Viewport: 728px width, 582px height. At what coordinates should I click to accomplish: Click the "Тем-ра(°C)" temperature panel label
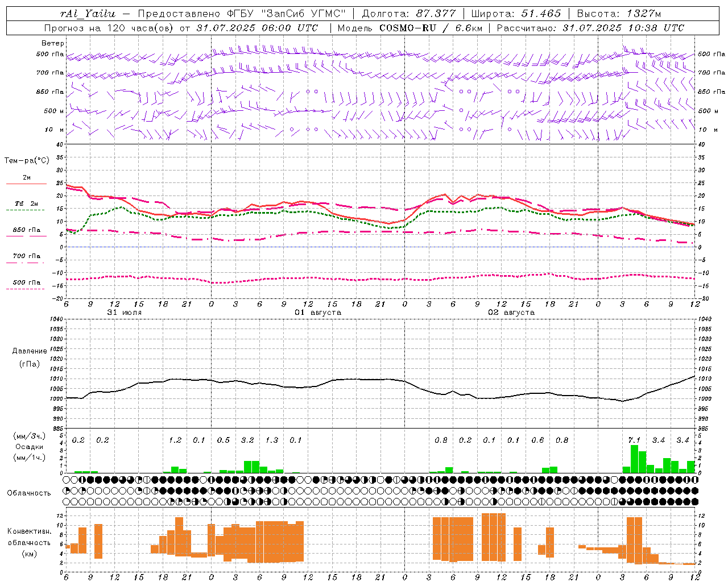27,161
